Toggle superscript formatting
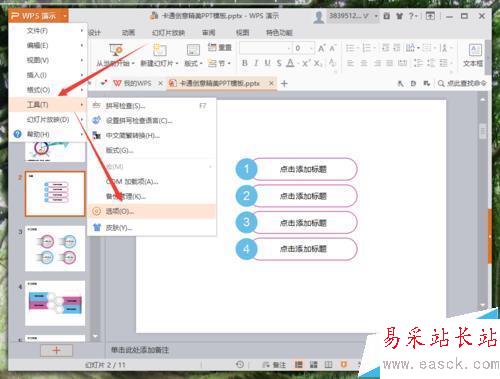Screen dimensions: 500x379 [306, 63]
